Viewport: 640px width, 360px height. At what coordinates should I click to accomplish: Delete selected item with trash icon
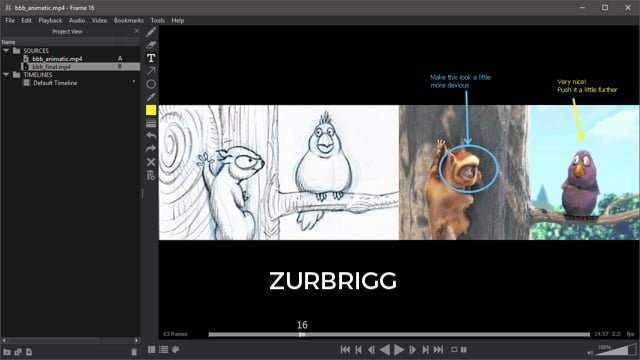(x=134, y=352)
